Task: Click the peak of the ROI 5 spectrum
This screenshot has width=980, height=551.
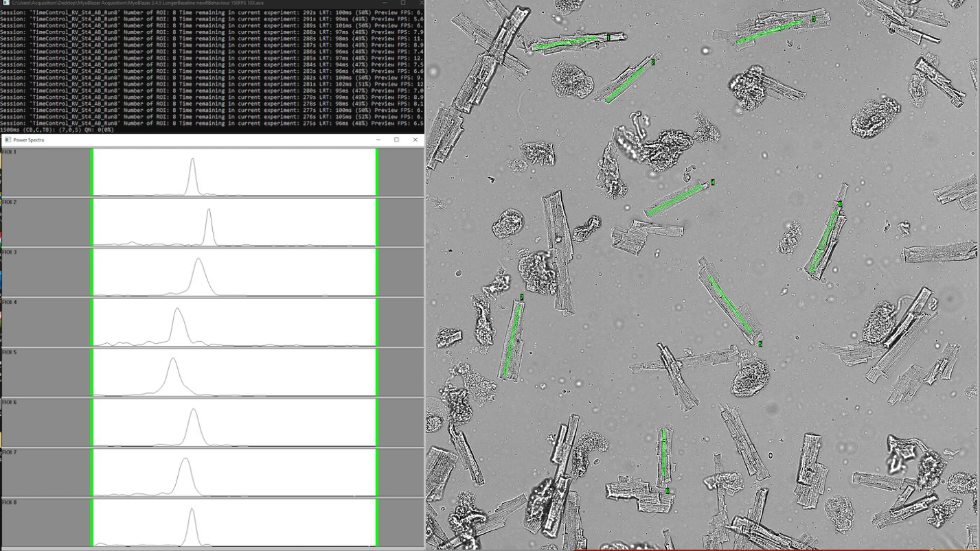Action: click(x=173, y=360)
